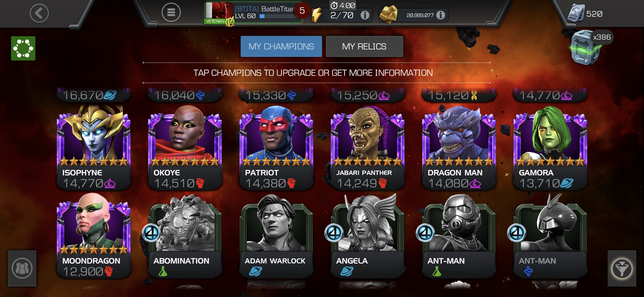This screenshot has height=297, width=644.
Task: Open gold info icon next to 20,989,077
Action: click(x=440, y=15)
